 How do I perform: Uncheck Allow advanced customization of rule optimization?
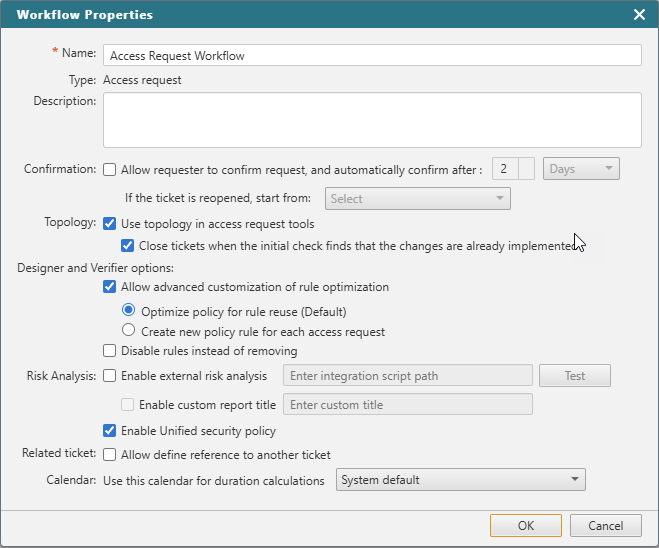click(110, 287)
